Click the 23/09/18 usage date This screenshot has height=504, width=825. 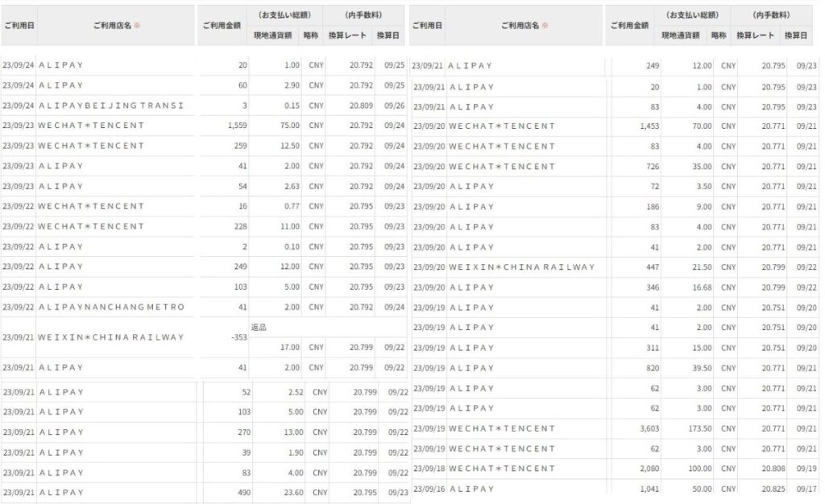pos(427,469)
